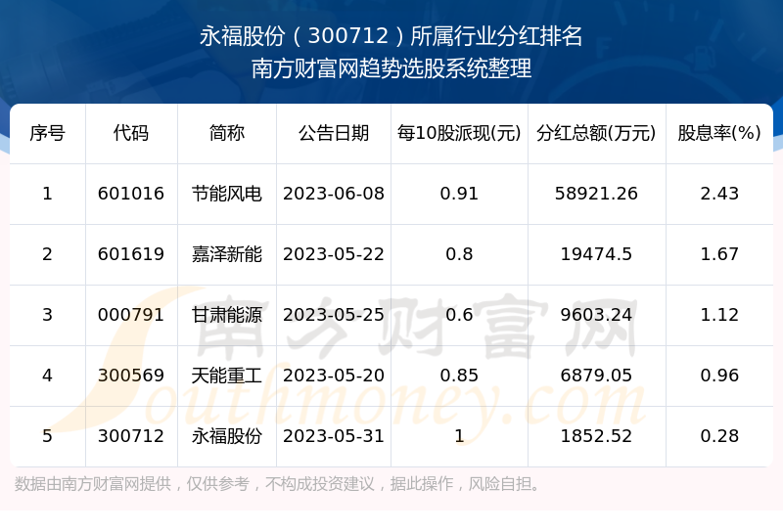Screen dimensions: 783x532
Task: Select the 简称 column header
Action: pyautogui.click(x=227, y=133)
